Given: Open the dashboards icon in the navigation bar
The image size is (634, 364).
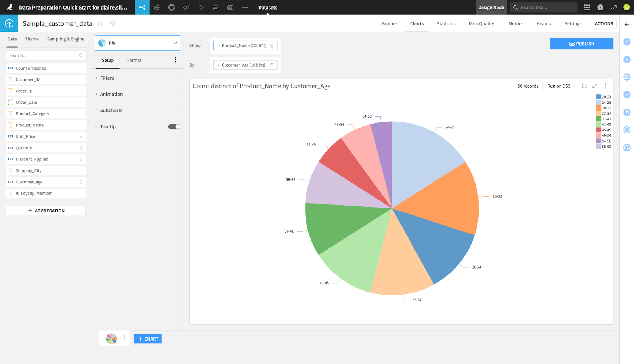Looking at the screenshot, I should 230,7.
